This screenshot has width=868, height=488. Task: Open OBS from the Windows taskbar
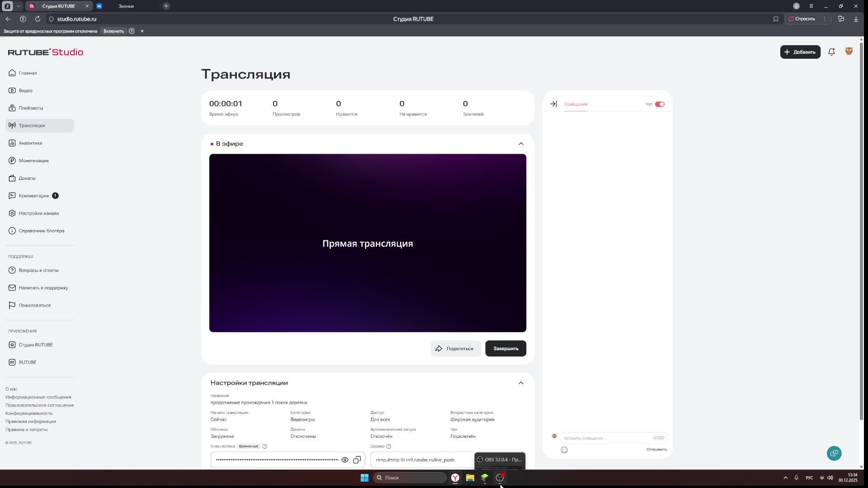click(x=500, y=478)
